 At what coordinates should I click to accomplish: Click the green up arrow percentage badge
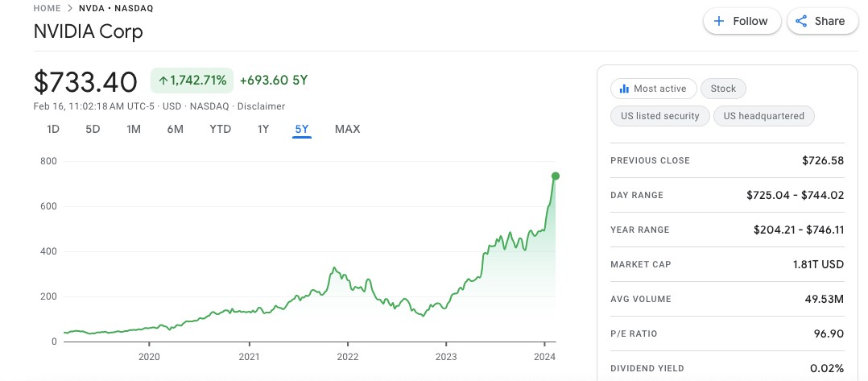point(192,81)
